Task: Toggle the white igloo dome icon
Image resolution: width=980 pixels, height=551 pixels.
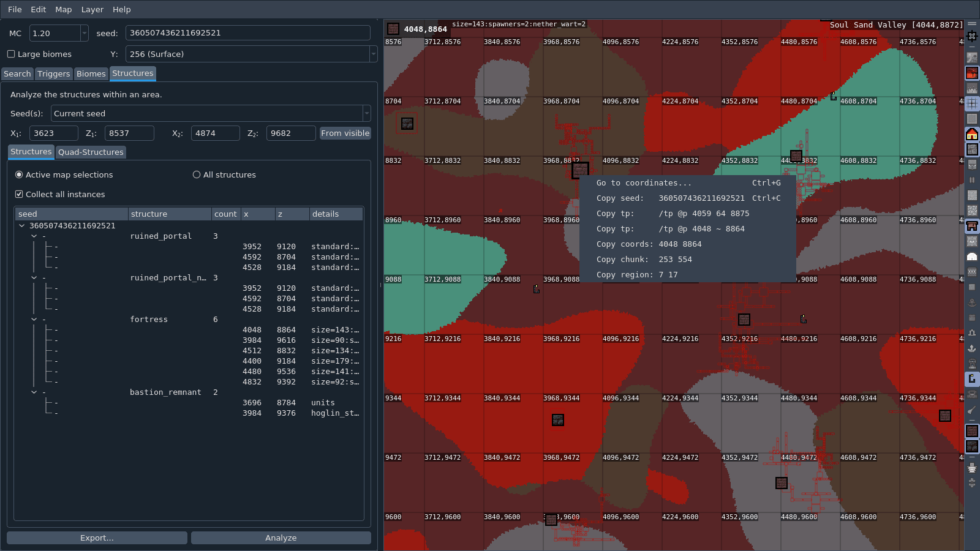Action: 972,257
